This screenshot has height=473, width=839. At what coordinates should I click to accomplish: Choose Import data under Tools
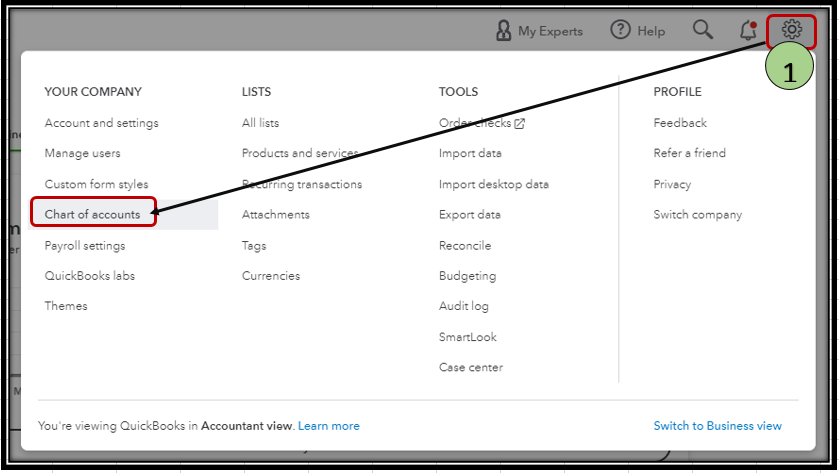pyautogui.click(x=470, y=153)
